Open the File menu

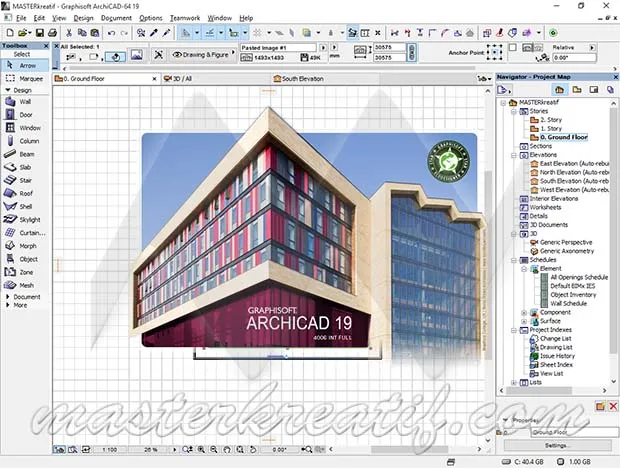point(21,18)
